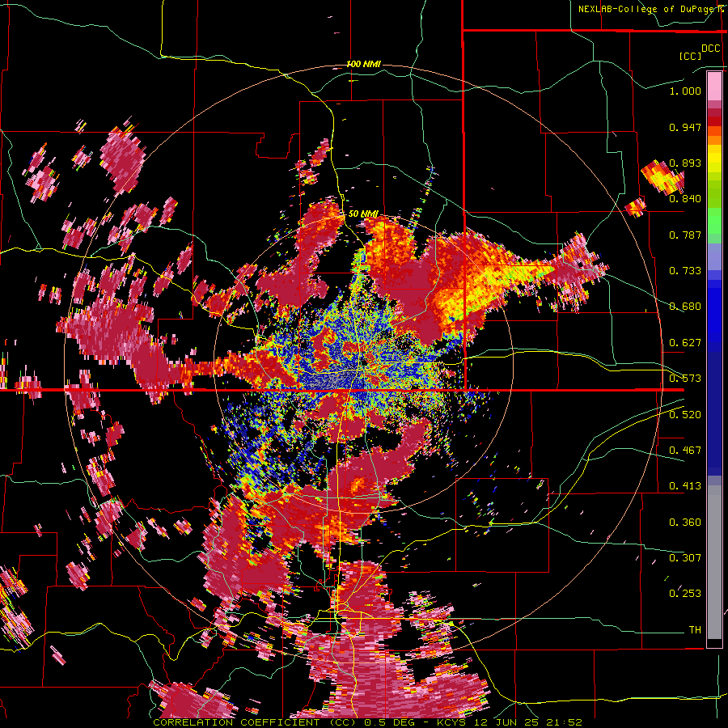
Task: Select the 0.467 scale value
Action: (x=685, y=451)
